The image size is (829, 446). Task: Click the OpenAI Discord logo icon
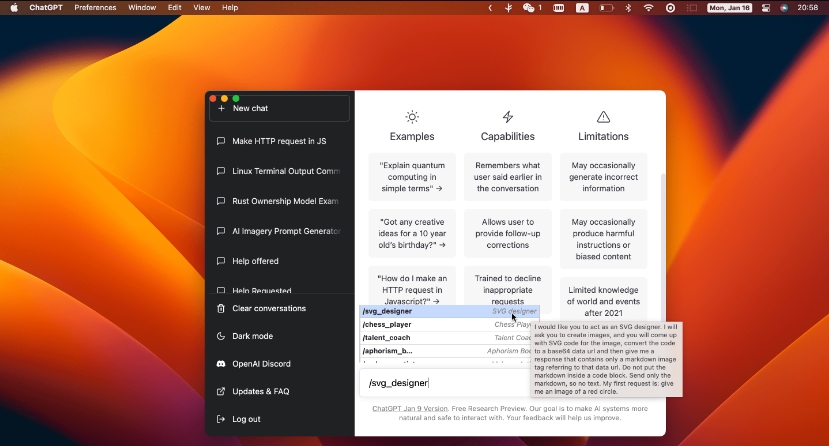pyautogui.click(x=221, y=364)
